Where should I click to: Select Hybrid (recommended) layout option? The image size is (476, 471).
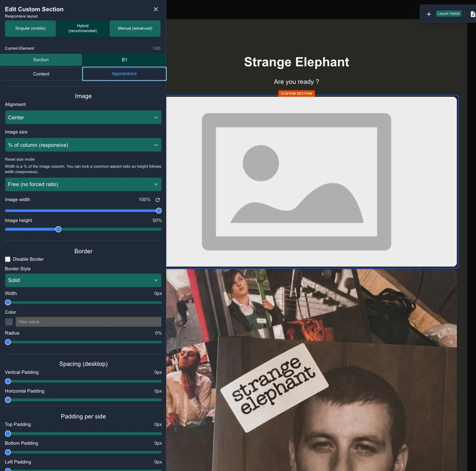coord(83,28)
